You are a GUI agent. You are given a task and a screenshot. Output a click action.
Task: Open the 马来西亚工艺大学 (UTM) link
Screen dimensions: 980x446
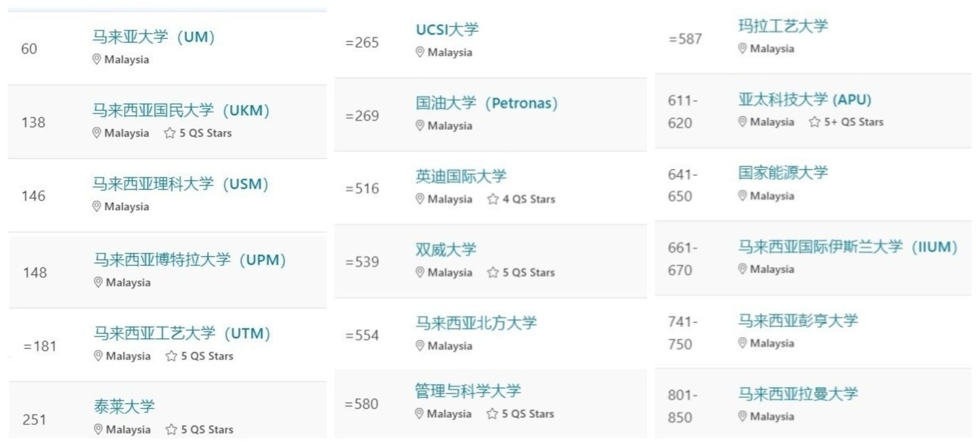[x=182, y=333]
